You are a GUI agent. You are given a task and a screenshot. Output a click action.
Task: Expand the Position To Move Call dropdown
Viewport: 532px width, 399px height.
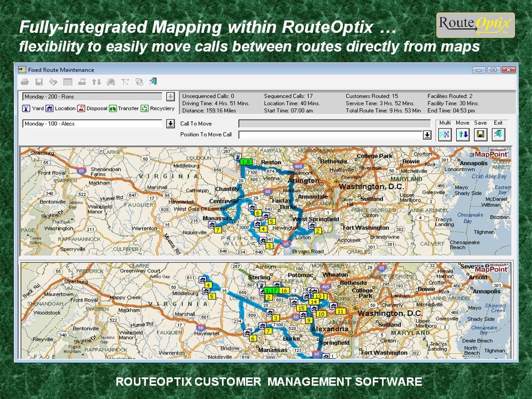427,135
